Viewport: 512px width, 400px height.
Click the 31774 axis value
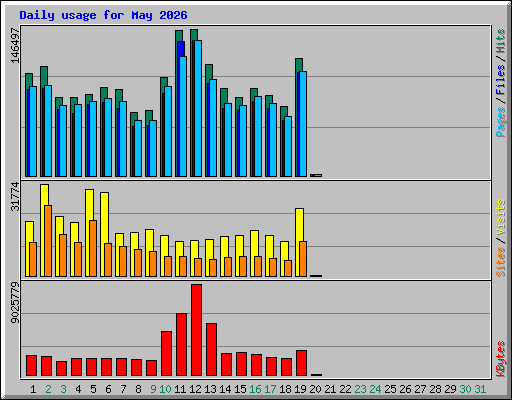tap(15, 197)
